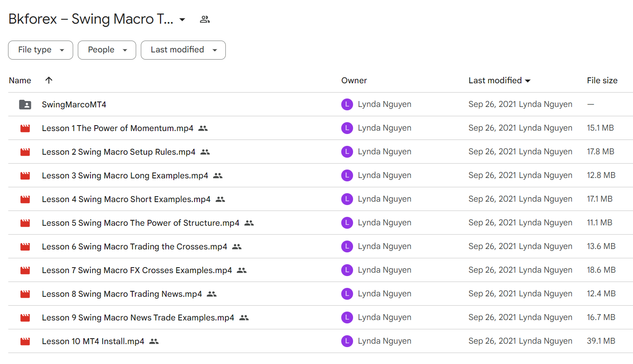Viewport: 633px width, 364px height.
Task: Click video icon for Lesson 9 News Trade Examples
Action: pyautogui.click(x=25, y=317)
